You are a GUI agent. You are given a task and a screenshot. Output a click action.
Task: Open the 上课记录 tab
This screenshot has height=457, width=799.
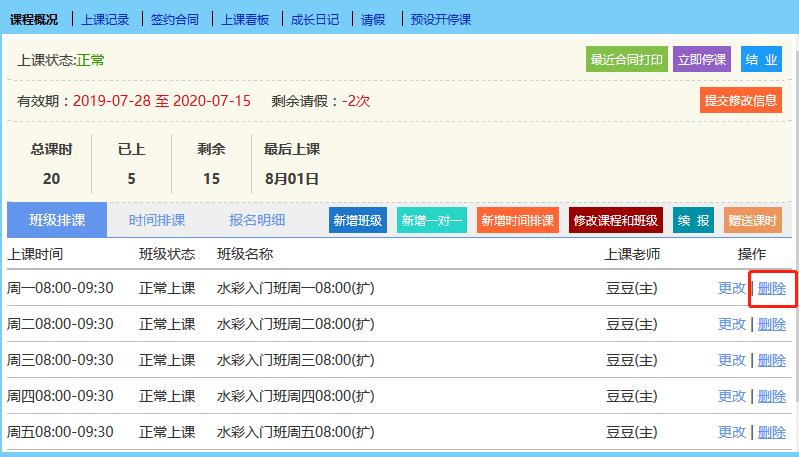click(106, 19)
